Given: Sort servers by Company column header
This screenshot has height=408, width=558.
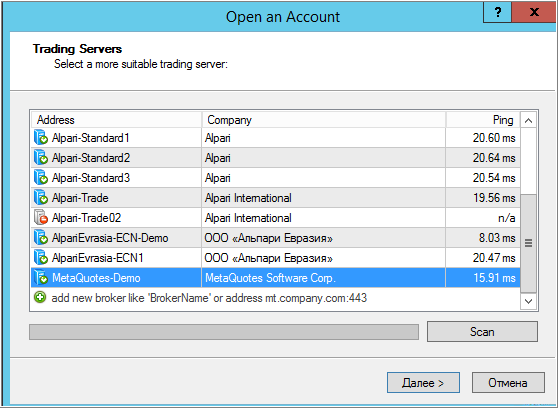Looking at the screenshot, I should [323, 120].
